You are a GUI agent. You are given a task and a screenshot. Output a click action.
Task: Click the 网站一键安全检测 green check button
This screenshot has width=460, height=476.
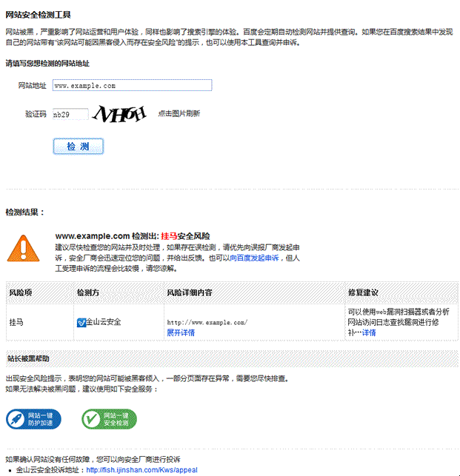click(x=109, y=419)
